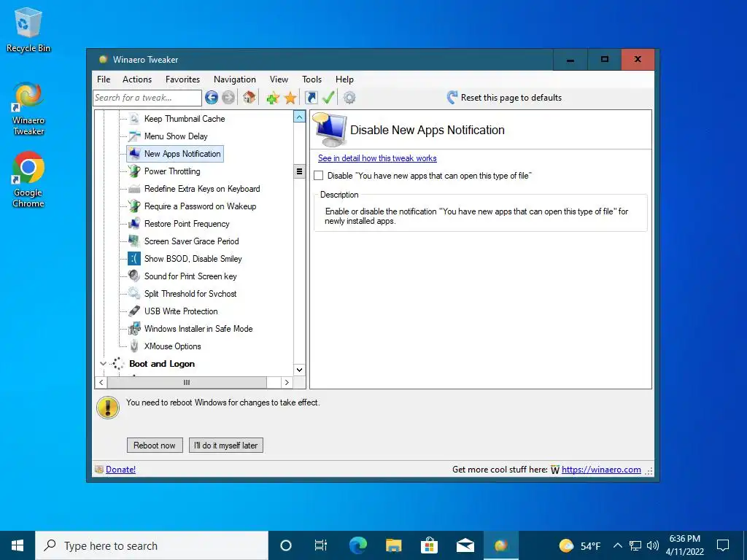
Task: Open settings via the gear toolbar icon
Action: tap(349, 98)
